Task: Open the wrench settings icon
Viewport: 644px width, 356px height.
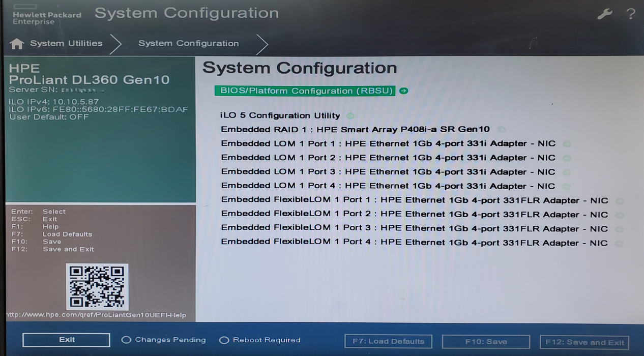Action: 605,14
